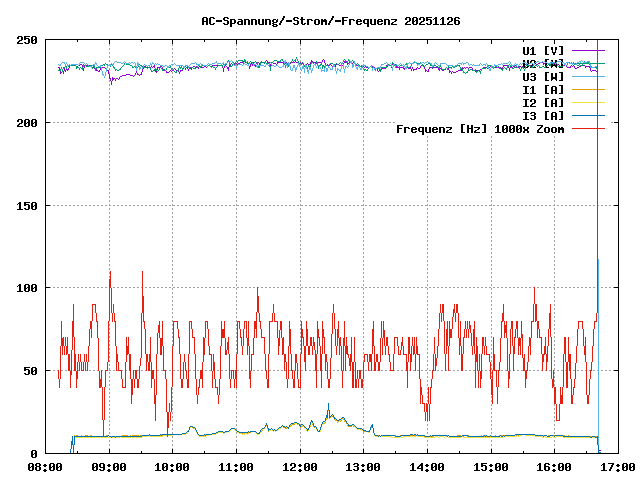Select the U1 [V] legend label
The width and height of the screenshot is (640, 480).
click(543, 50)
